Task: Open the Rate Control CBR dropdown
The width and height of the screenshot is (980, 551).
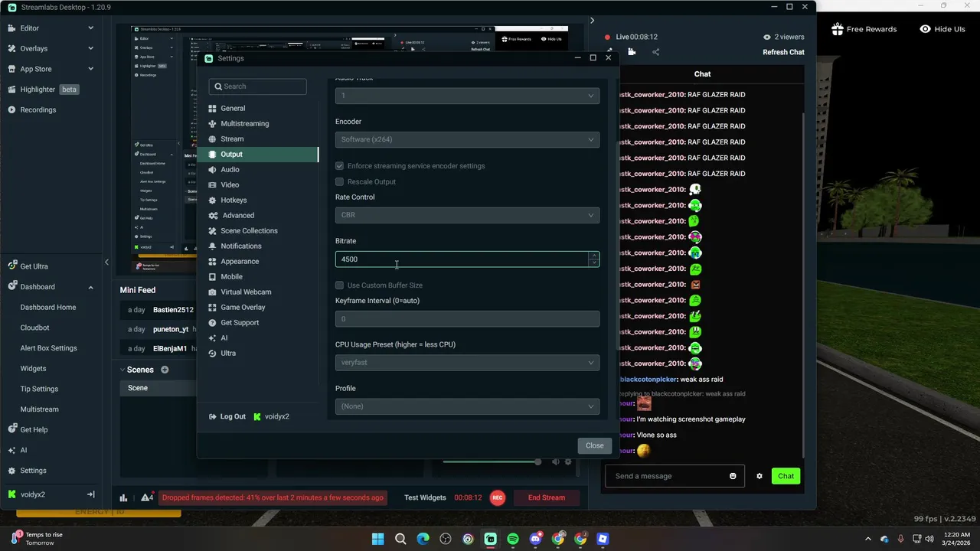Action: click(467, 215)
